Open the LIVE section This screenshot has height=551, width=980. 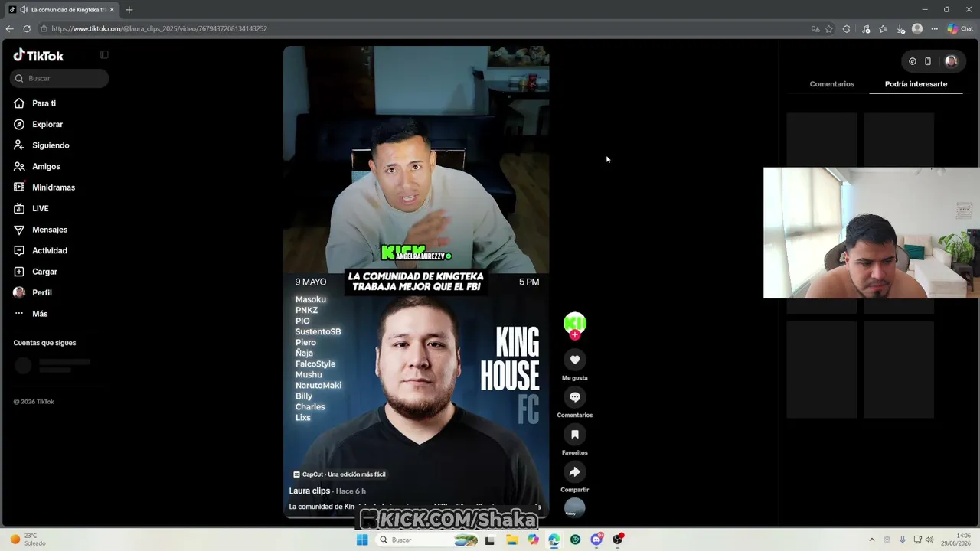(x=31, y=208)
